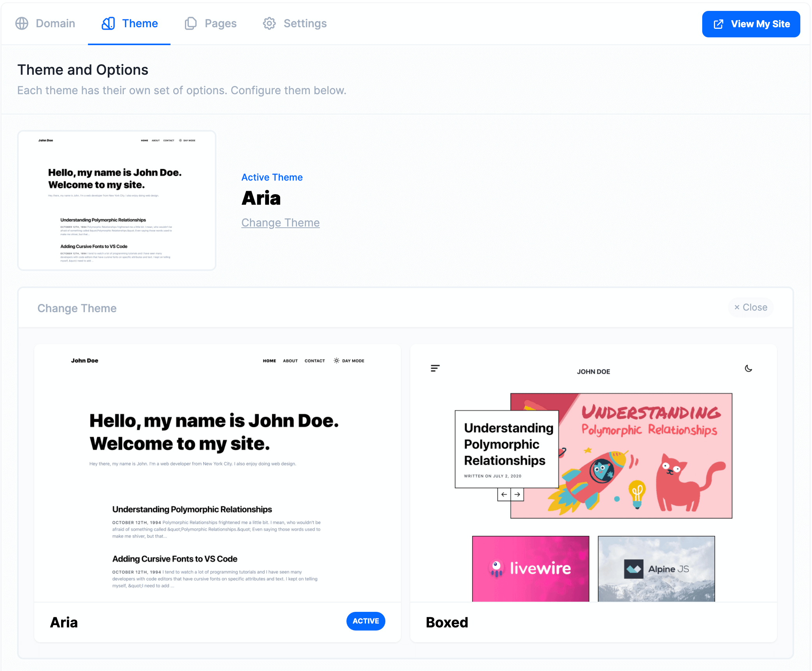Click the night mode icon in Boxed theme

[749, 368]
